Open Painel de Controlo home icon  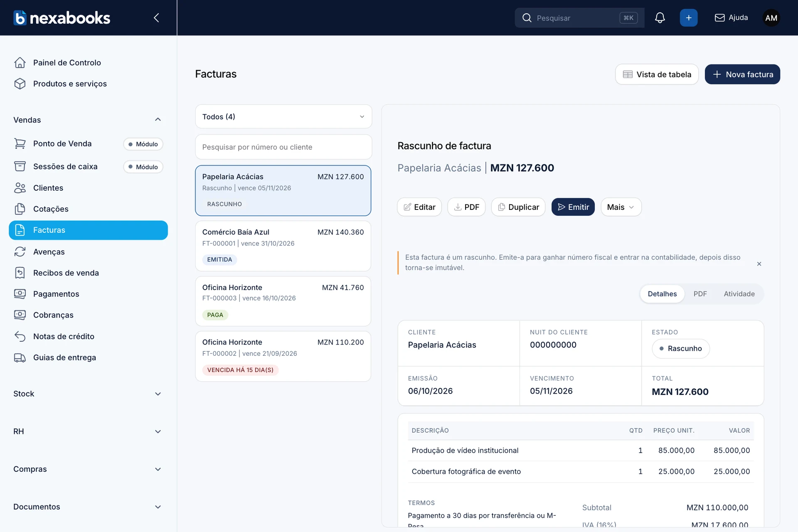click(20, 62)
